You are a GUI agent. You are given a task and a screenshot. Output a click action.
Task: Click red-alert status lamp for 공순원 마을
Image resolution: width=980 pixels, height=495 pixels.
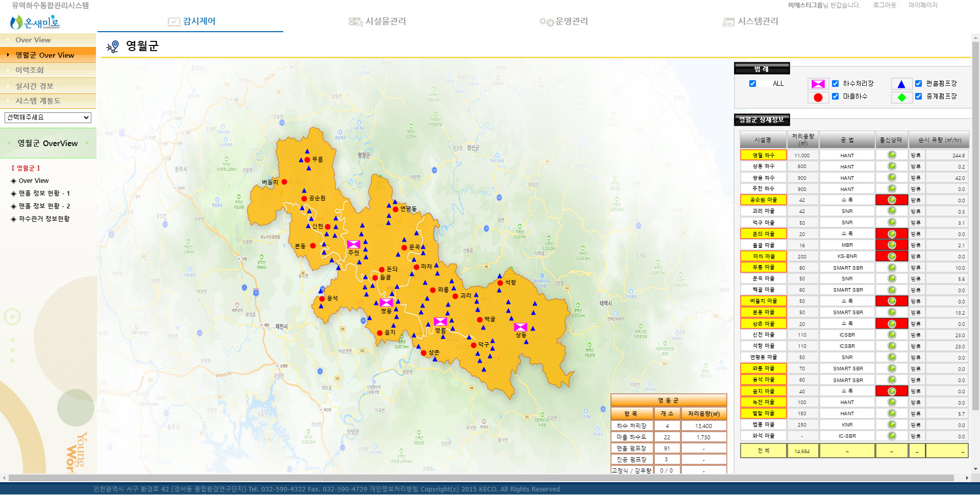[x=892, y=200]
